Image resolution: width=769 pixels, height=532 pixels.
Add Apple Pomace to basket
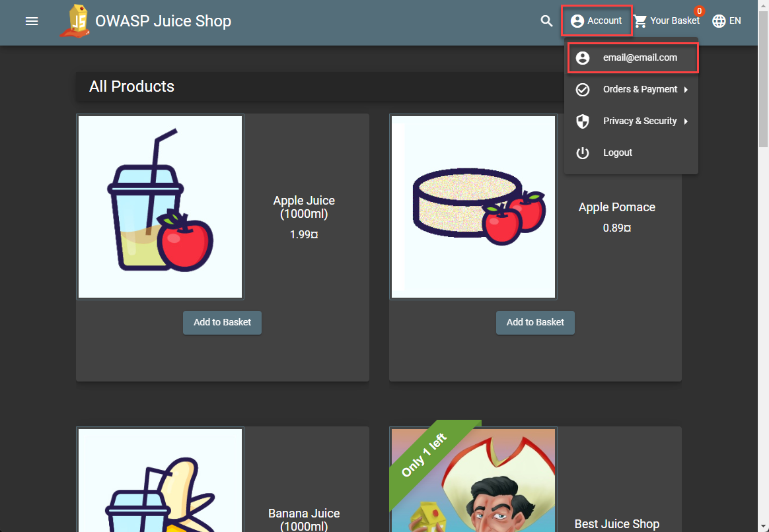[x=535, y=323]
